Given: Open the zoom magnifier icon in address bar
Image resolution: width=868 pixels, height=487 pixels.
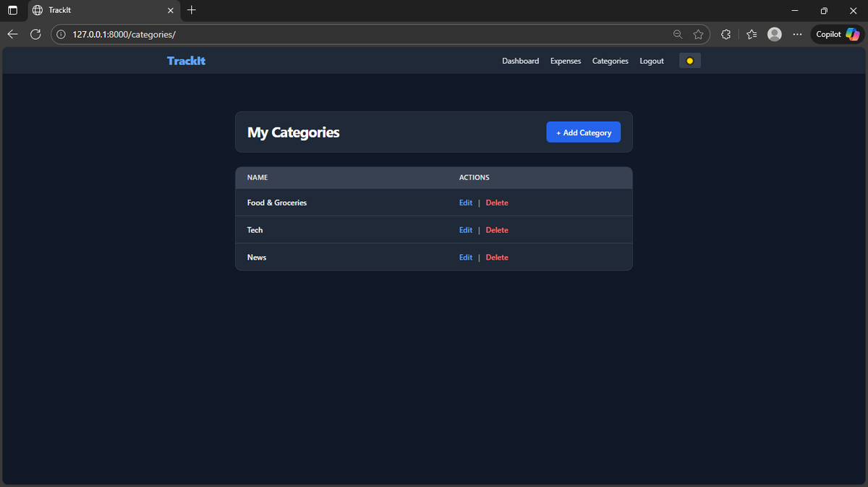Looking at the screenshot, I should (x=678, y=34).
